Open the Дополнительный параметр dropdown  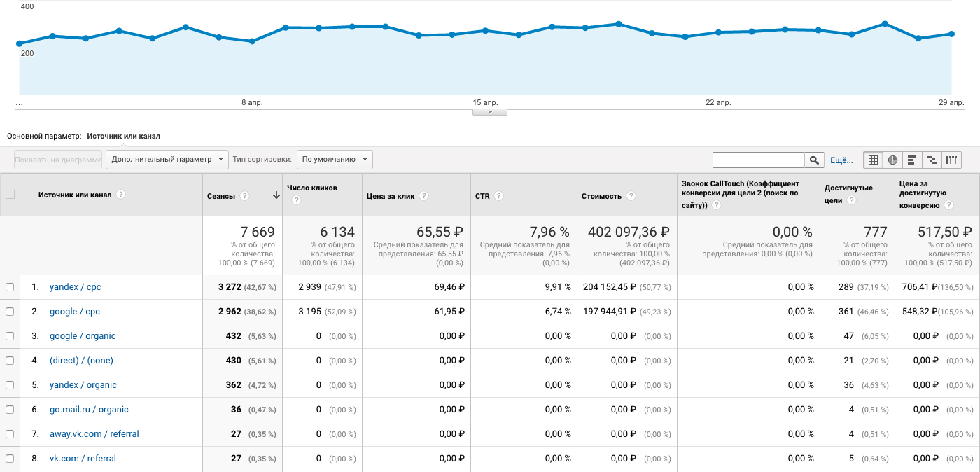(x=167, y=160)
